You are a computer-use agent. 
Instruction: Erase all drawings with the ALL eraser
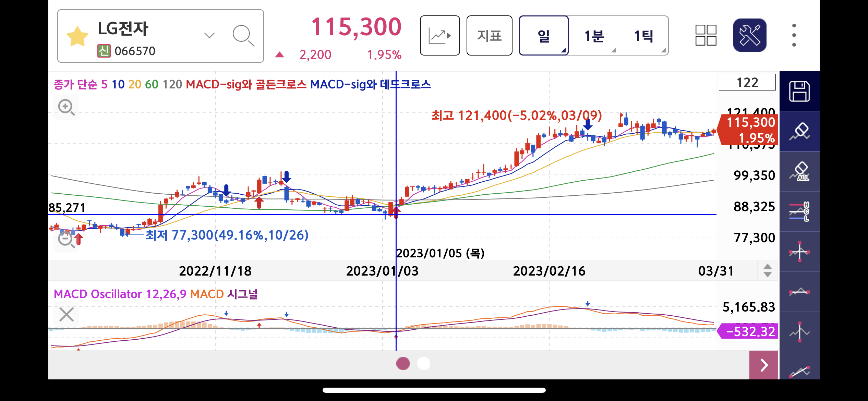point(799,172)
